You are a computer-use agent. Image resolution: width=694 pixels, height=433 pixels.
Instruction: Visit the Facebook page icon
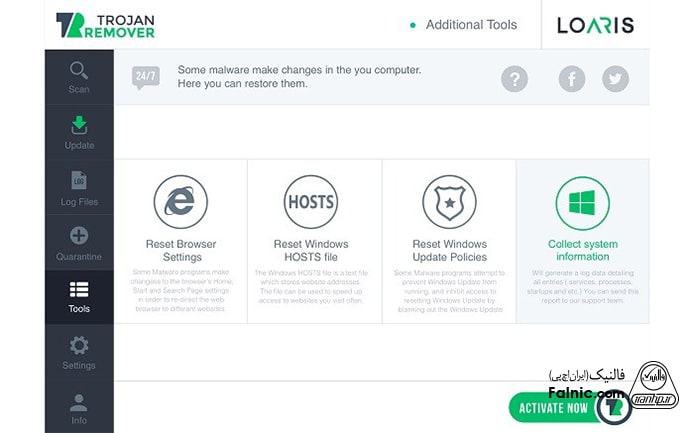coord(572,78)
